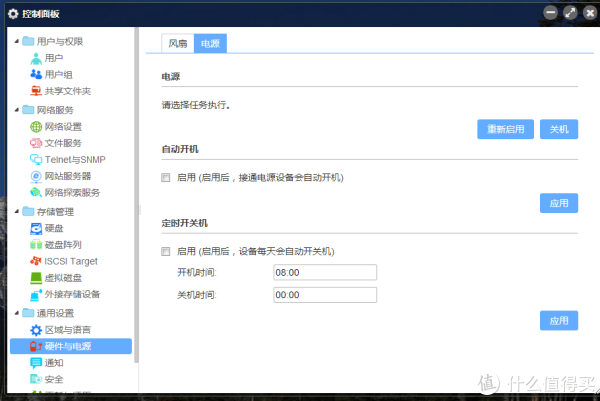
Task: Collapse 网络服务 tree section
Action: pos(15,110)
